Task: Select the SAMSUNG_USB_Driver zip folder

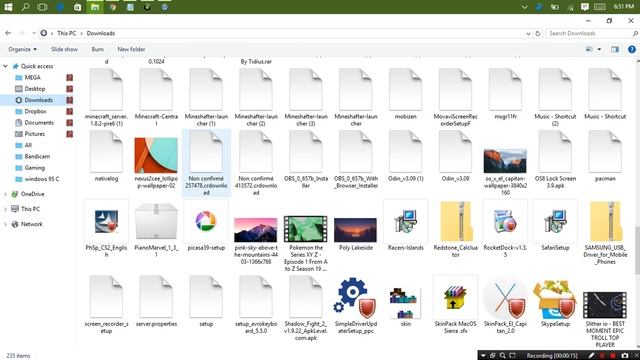Action: [x=605, y=222]
